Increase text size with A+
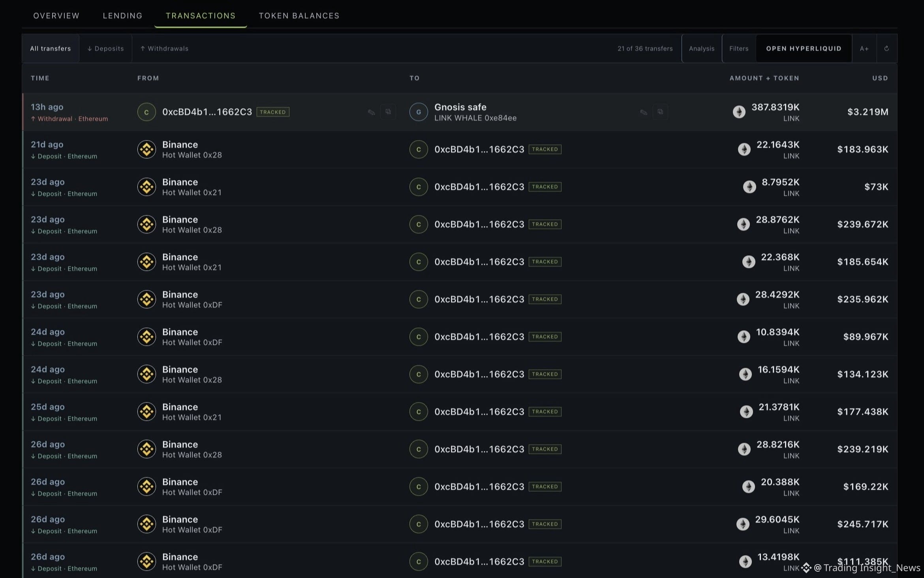Screen dimensions: 924x578 point(864,49)
